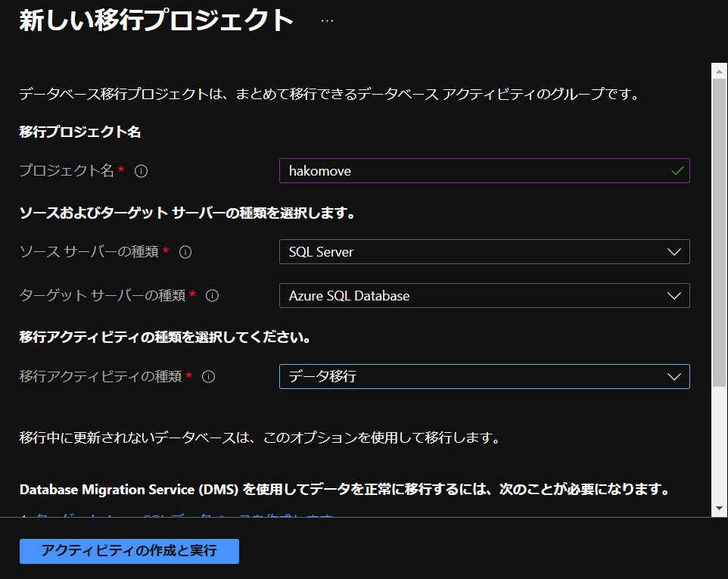Open the ellipsis menu beside the page title
This screenshot has width=728, height=579.
(x=326, y=19)
